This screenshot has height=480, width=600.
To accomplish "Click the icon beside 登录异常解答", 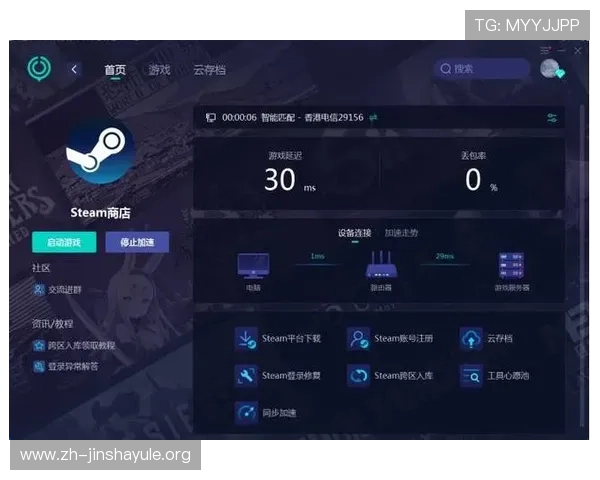I will pos(39,366).
